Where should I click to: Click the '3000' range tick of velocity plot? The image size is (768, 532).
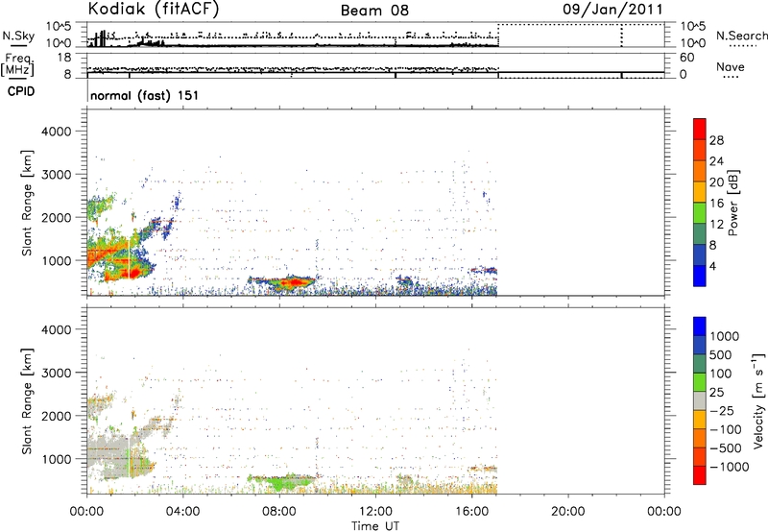57,373
